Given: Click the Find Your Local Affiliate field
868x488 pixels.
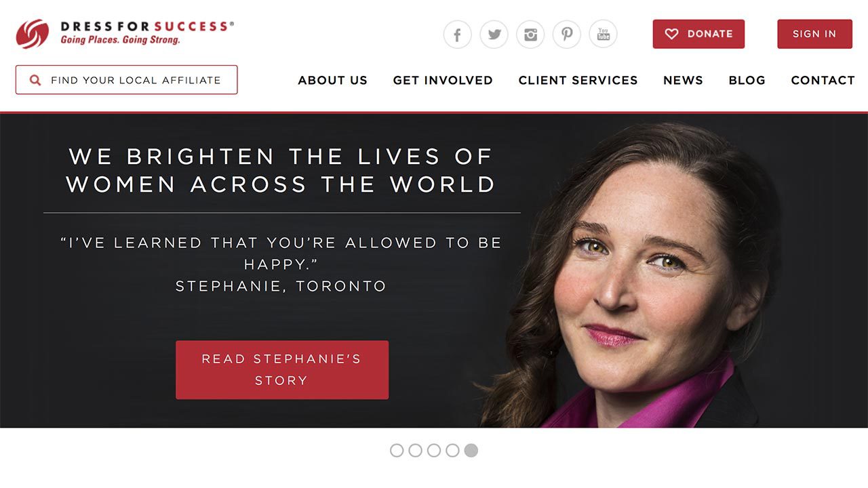Looking at the screenshot, I should [x=127, y=80].
